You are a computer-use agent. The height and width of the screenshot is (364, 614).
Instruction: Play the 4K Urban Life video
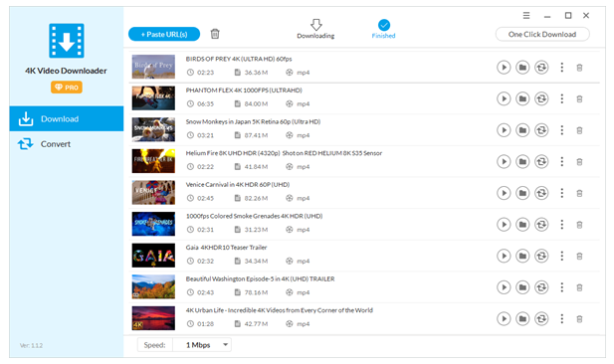click(504, 318)
